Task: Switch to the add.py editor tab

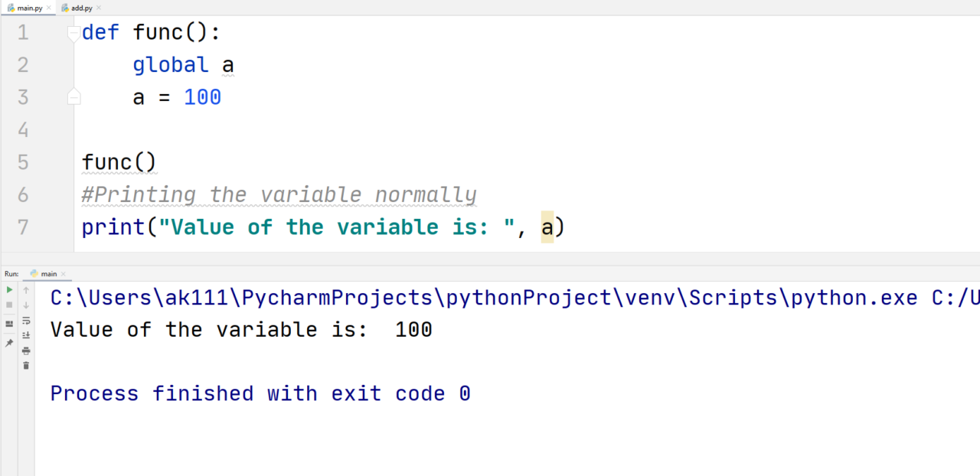Action: coord(81,7)
